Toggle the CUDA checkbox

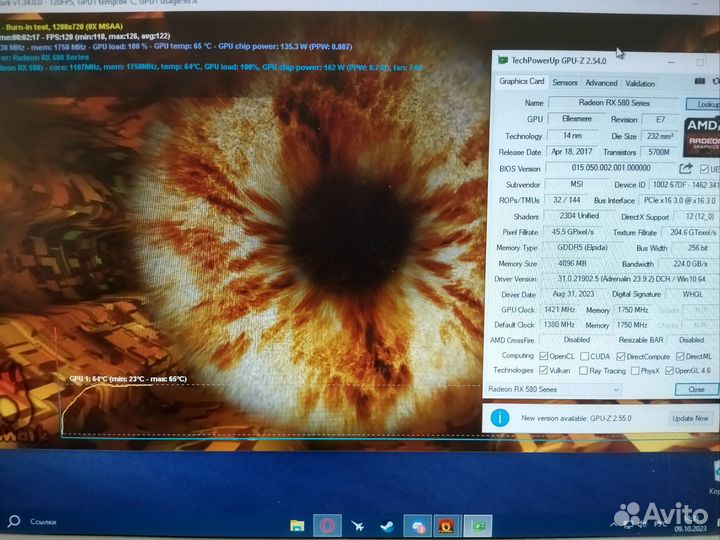tap(587, 355)
